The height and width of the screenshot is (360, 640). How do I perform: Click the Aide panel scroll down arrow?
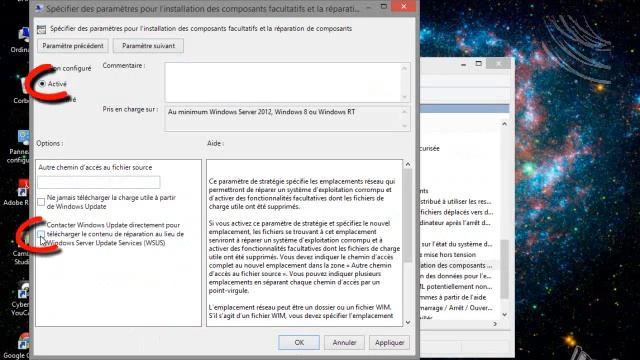(408, 322)
